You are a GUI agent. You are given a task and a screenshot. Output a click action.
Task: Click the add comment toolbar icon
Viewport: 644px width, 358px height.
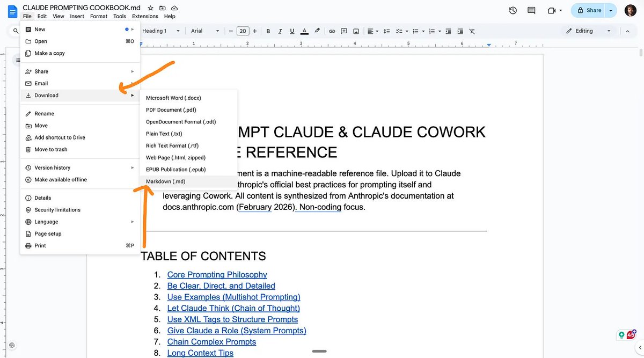click(344, 31)
